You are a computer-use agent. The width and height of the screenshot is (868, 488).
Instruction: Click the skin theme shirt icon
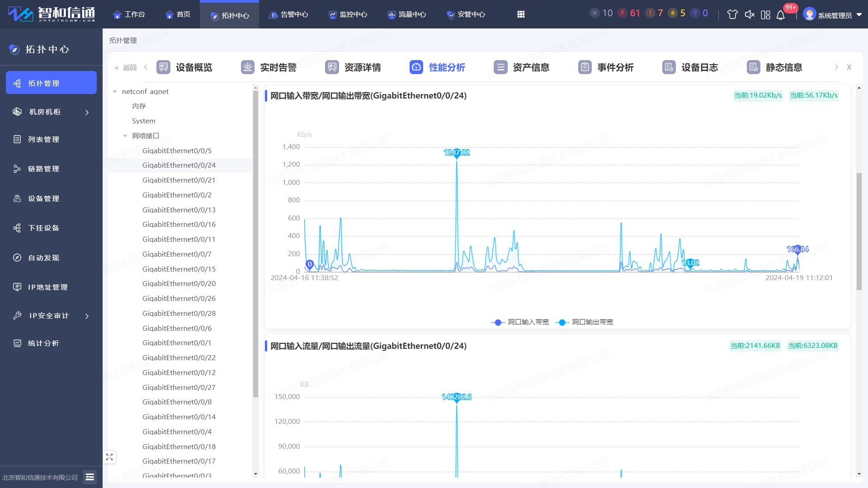tap(732, 14)
